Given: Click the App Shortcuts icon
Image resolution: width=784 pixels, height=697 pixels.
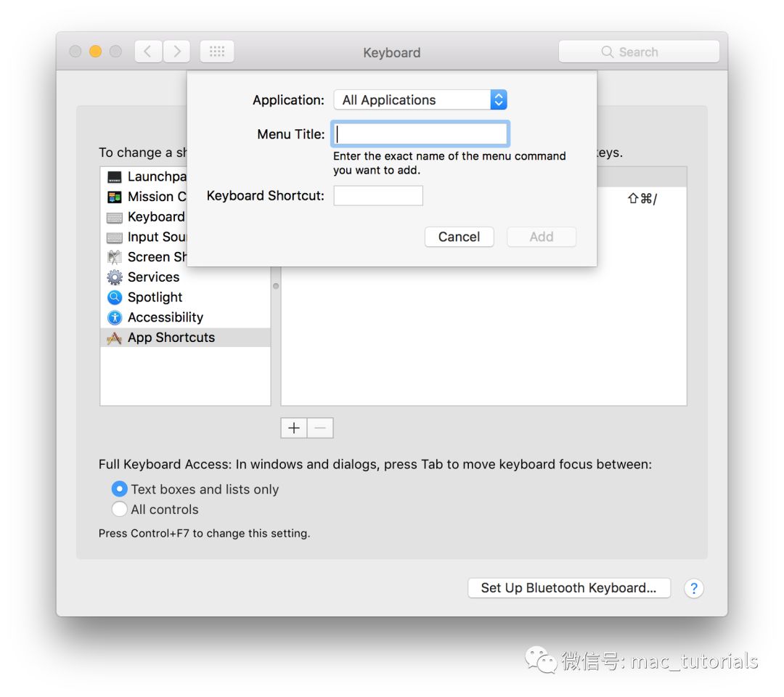Looking at the screenshot, I should tap(115, 338).
